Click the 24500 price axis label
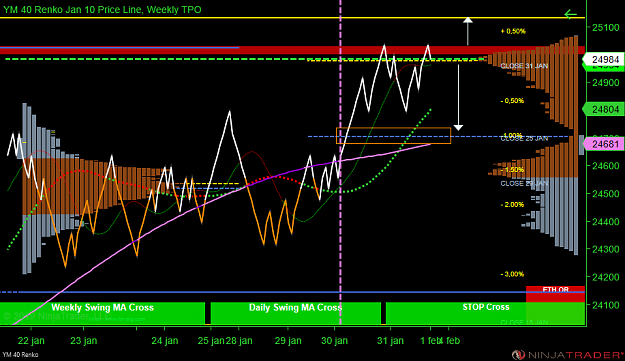 click(x=605, y=194)
